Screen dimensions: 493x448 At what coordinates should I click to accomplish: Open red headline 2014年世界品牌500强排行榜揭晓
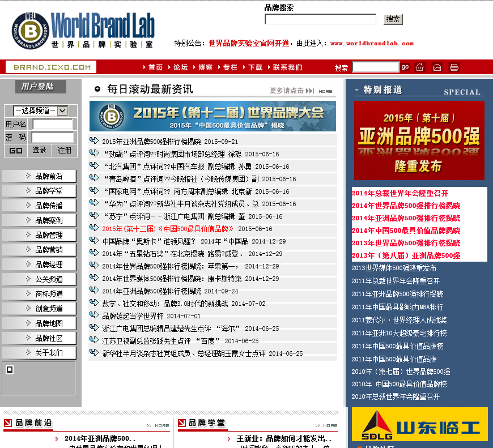(x=406, y=206)
